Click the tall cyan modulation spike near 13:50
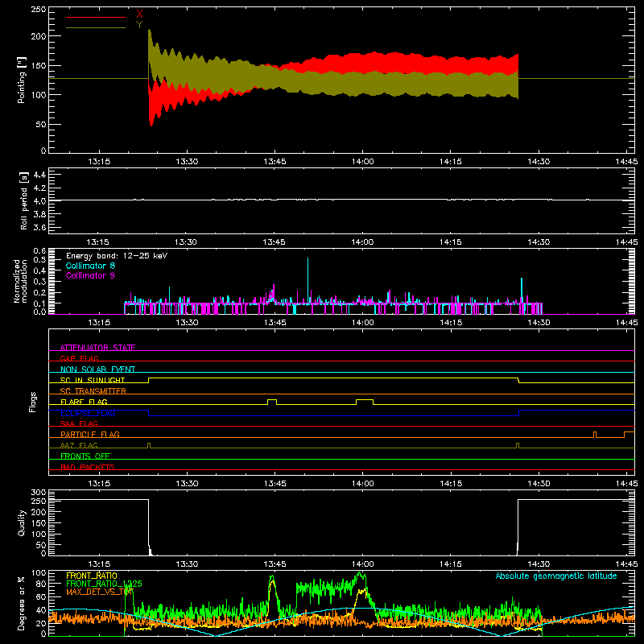644x644 pixels. coord(308,281)
